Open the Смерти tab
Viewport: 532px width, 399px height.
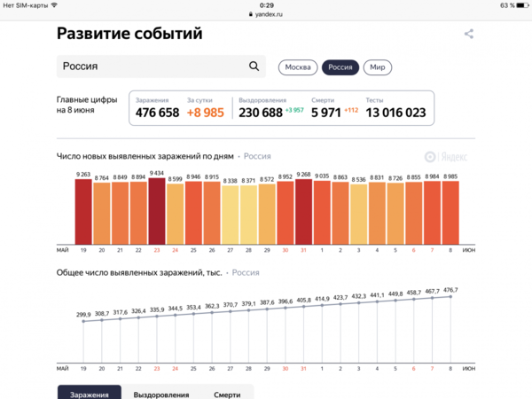(x=227, y=394)
